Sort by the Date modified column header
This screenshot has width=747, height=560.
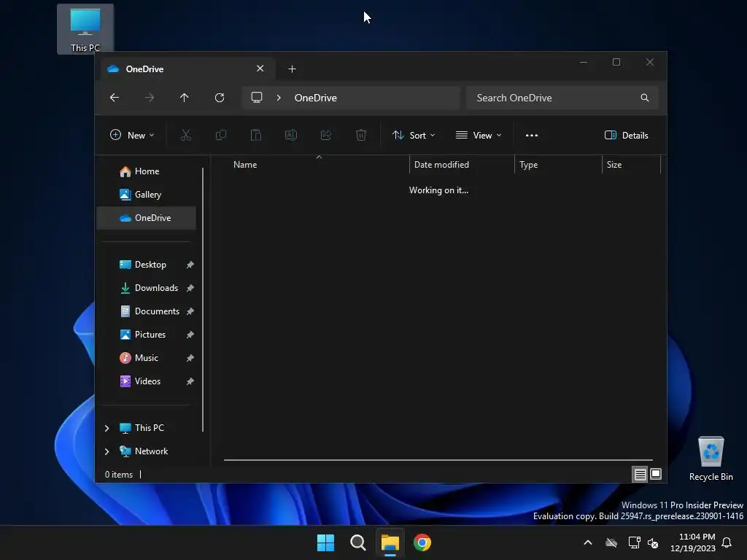click(462, 165)
